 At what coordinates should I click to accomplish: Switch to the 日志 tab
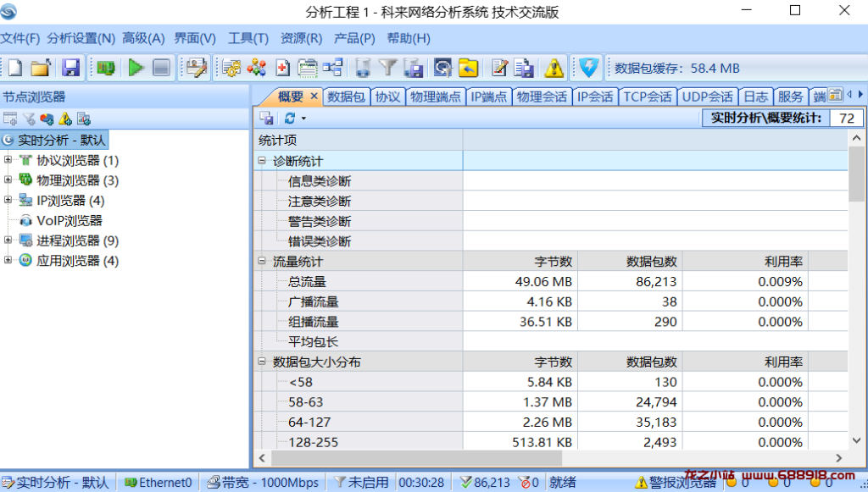pos(755,97)
